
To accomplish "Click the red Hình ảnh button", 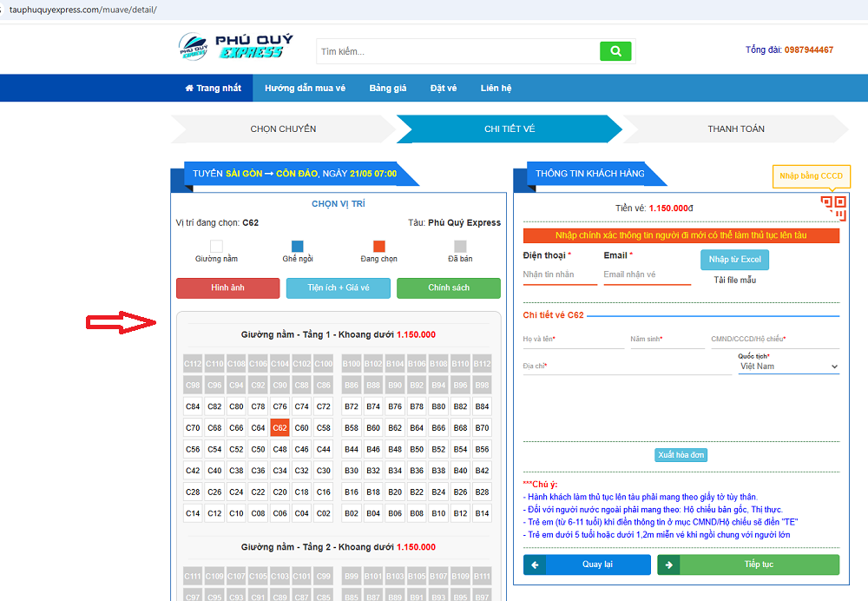I will click(227, 288).
